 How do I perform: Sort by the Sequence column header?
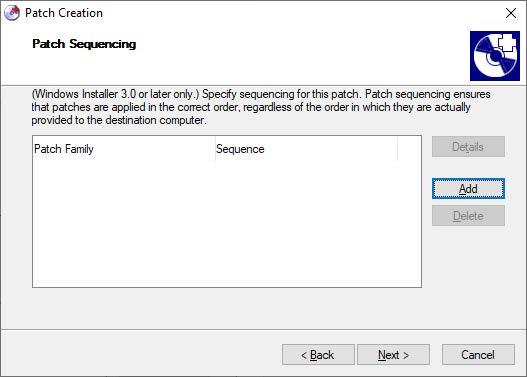[x=306, y=149]
